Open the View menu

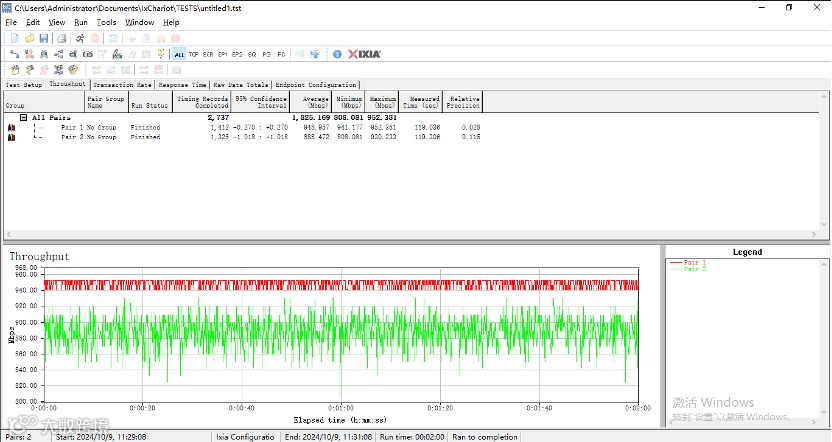pyautogui.click(x=57, y=22)
